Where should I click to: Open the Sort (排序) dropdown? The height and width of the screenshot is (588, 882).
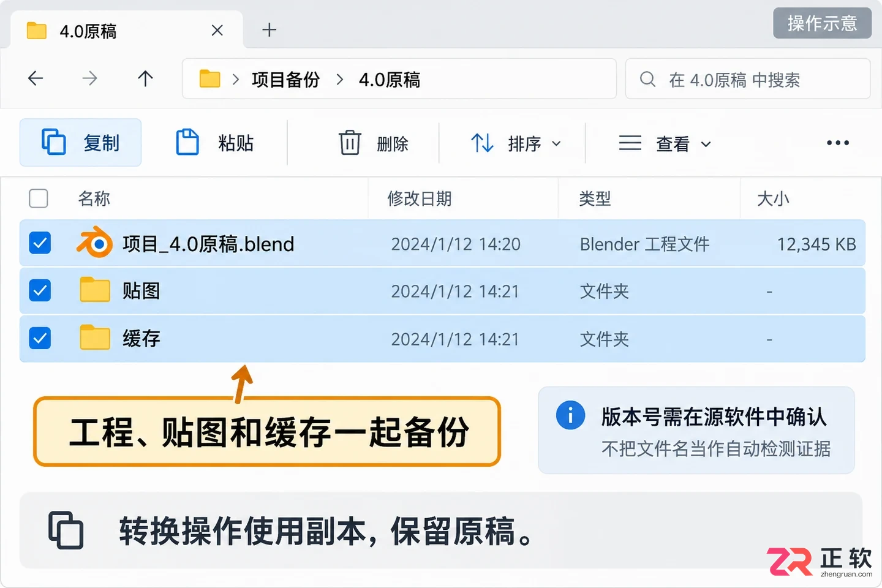pos(516,143)
